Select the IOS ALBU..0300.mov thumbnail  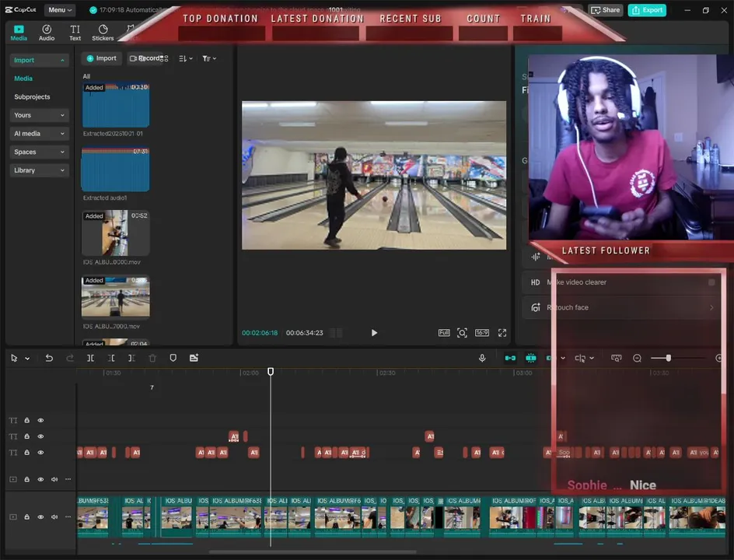coord(116,233)
